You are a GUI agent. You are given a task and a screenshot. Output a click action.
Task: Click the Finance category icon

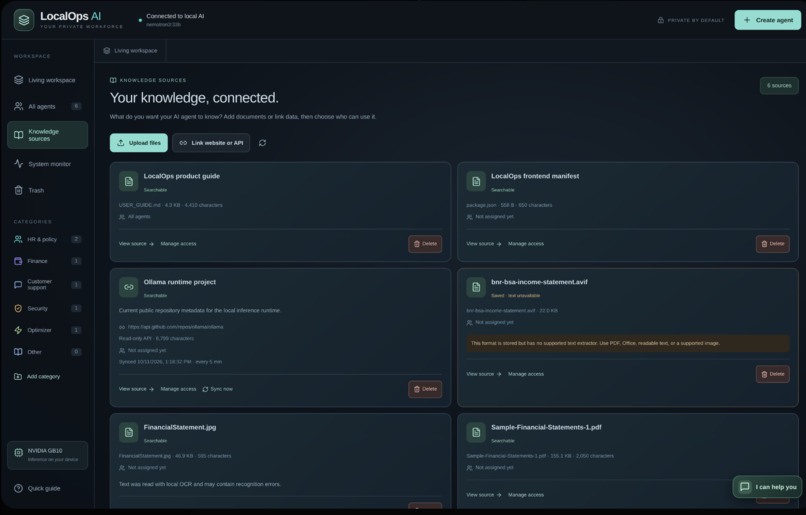[x=18, y=261]
